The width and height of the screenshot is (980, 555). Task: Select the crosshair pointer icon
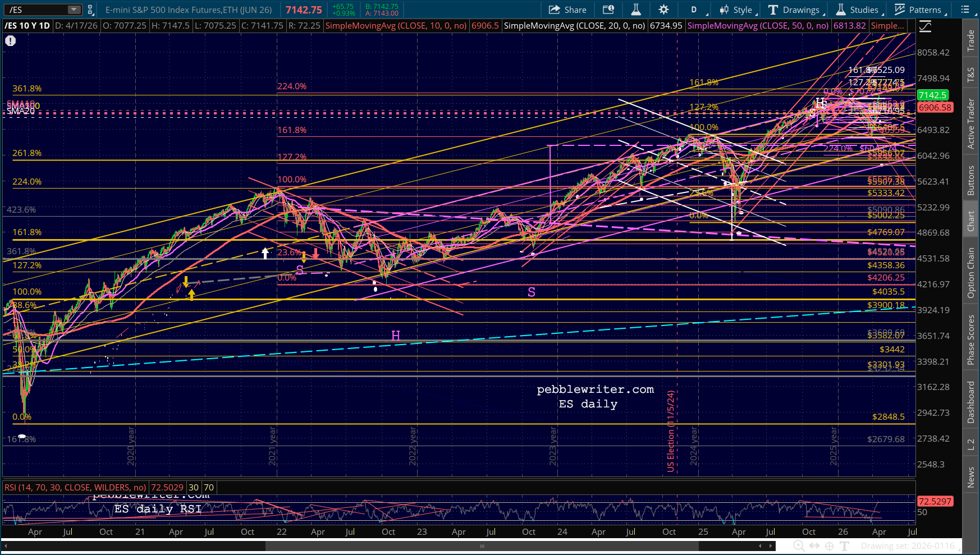pos(829,546)
